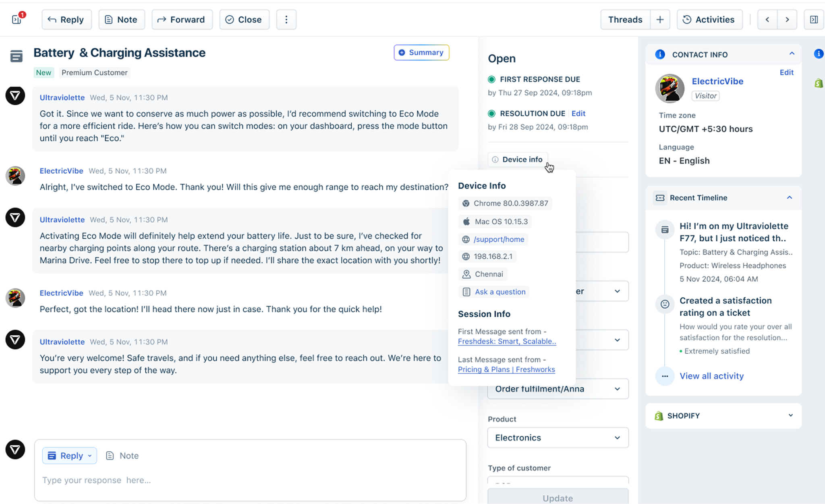Viewport: 825px width, 504px height.
Task: Click the Summary button
Action: pos(421,52)
